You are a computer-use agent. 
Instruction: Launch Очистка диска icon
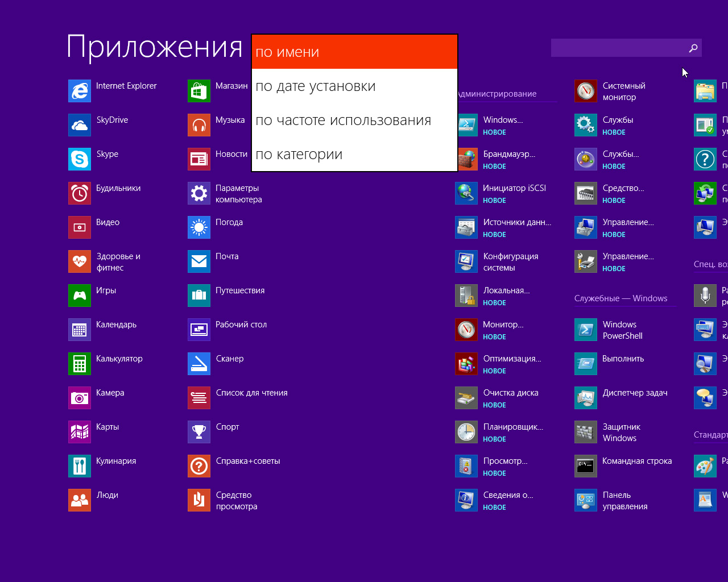[466, 398]
